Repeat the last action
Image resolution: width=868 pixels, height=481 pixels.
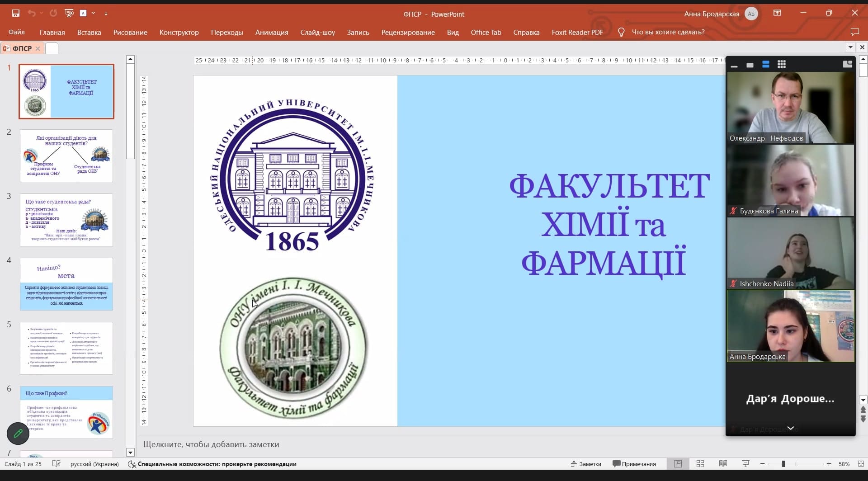click(53, 13)
